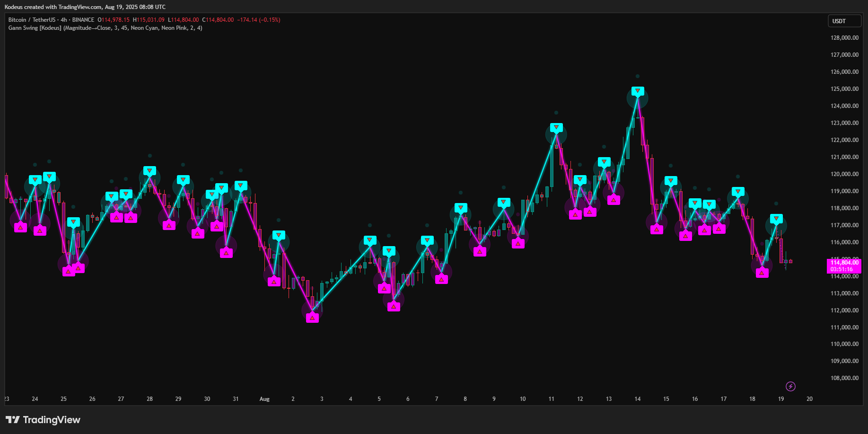Click the '14' date label on time axis

(638, 399)
